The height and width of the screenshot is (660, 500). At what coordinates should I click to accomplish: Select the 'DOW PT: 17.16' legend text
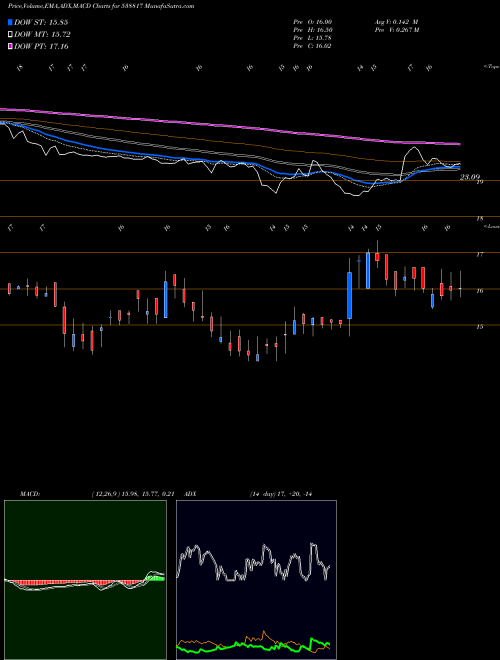[x=41, y=46]
